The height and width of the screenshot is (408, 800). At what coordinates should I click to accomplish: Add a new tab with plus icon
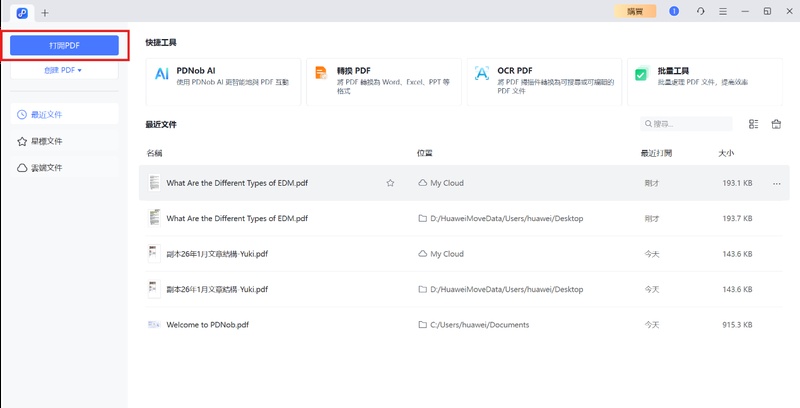tap(44, 12)
